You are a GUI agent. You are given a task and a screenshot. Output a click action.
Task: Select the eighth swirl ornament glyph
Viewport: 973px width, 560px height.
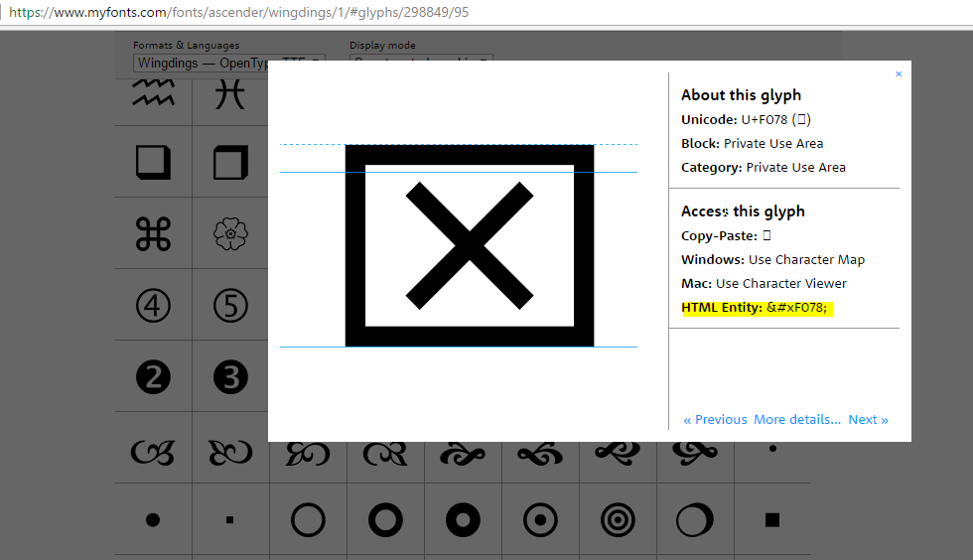(695, 454)
